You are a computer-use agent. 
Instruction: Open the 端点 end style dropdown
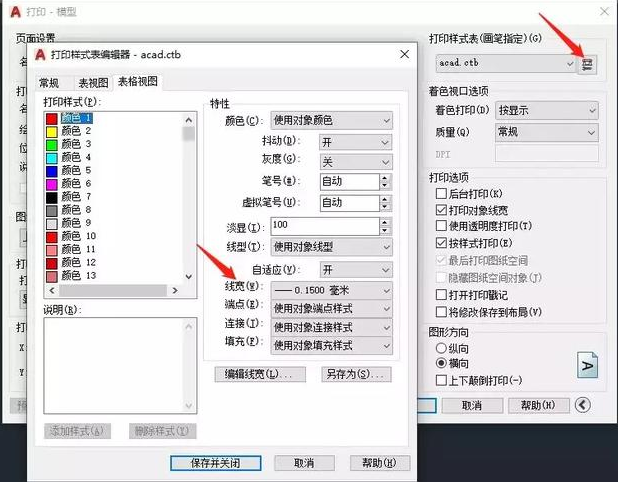pos(331,308)
